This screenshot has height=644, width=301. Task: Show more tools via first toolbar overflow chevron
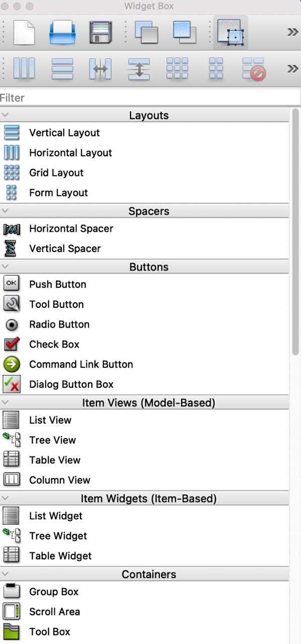tap(293, 32)
